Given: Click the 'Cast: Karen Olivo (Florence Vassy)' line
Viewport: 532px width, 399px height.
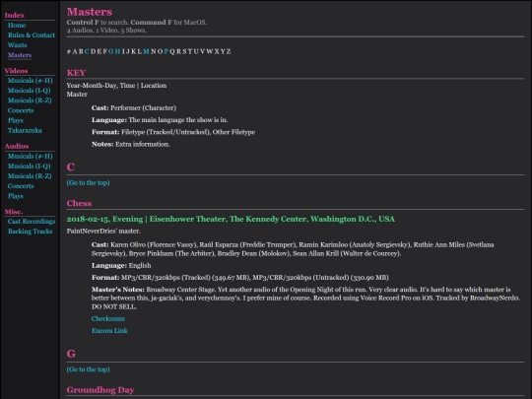Looking at the screenshot, I should [293, 249].
